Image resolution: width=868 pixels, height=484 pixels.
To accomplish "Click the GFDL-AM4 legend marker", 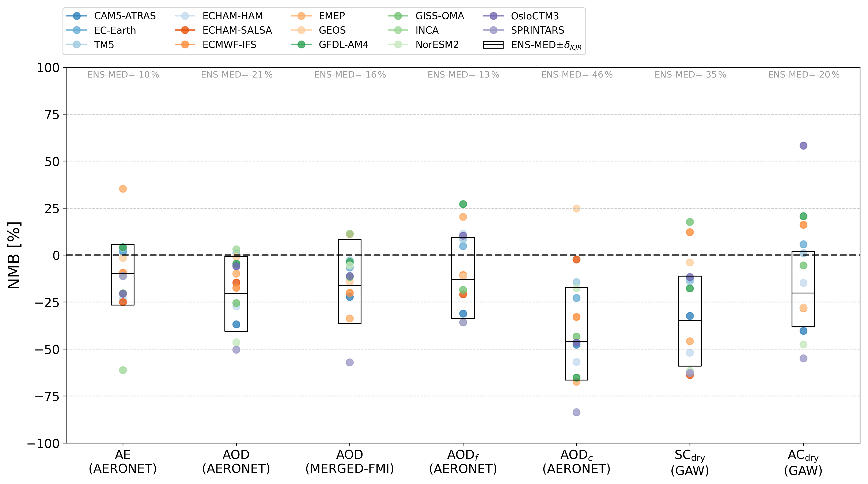I will point(301,45).
